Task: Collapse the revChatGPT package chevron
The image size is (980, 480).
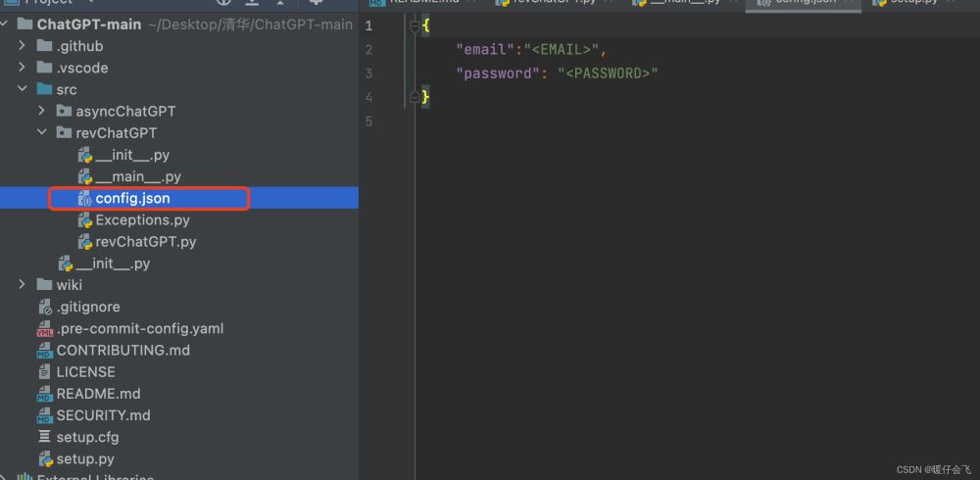Action: coord(42,132)
